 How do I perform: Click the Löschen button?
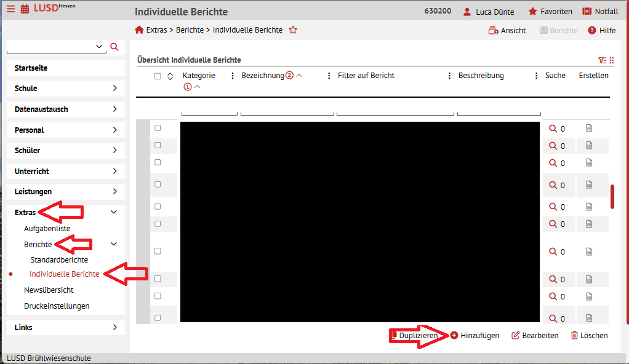point(589,336)
